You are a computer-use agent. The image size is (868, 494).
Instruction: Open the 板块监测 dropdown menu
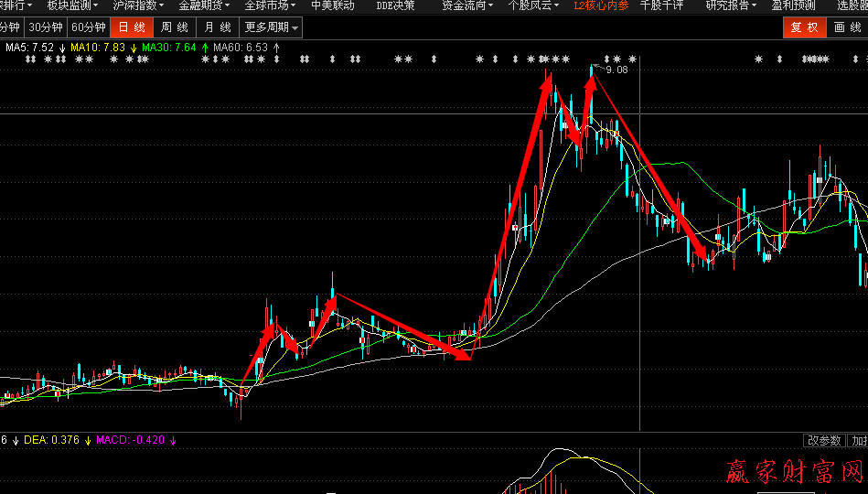(72, 5)
